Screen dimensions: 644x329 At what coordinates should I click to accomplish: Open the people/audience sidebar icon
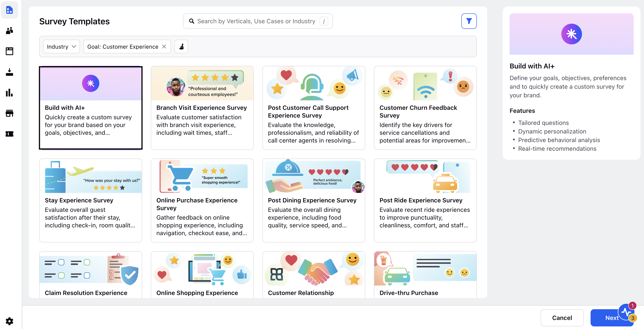pos(9,31)
